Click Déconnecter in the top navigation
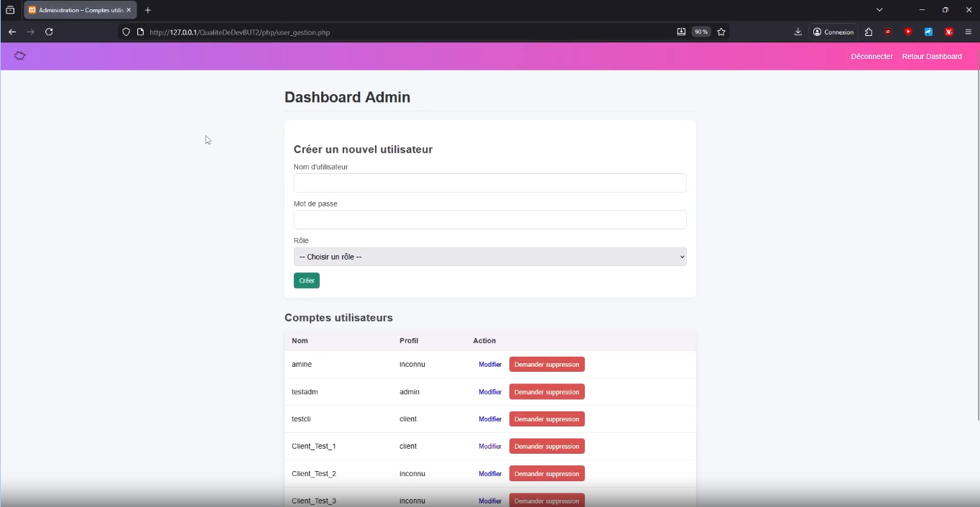This screenshot has height=507, width=980. click(872, 57)
